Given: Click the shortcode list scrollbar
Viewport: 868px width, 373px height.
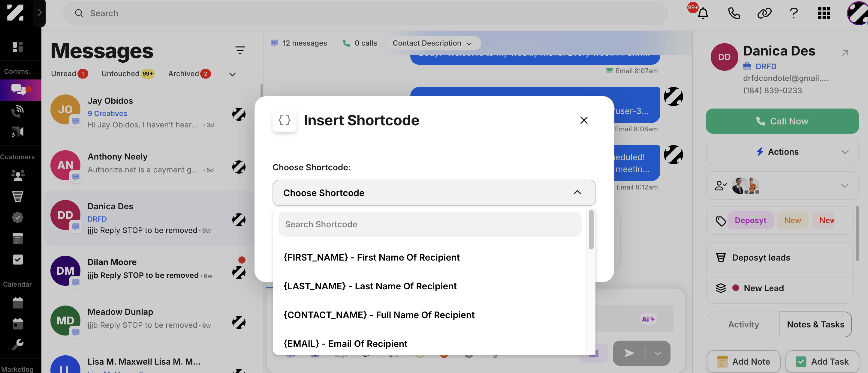Looking at the screenshot, I should point(591,230).
